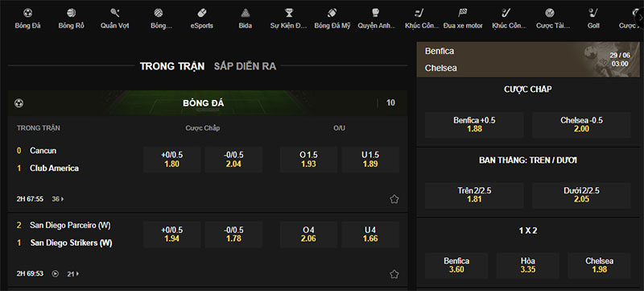This screenshot has width=644, height=291.
Task: Open the Bóng Đá soccer sport category
Action: (x=27, y=19)
